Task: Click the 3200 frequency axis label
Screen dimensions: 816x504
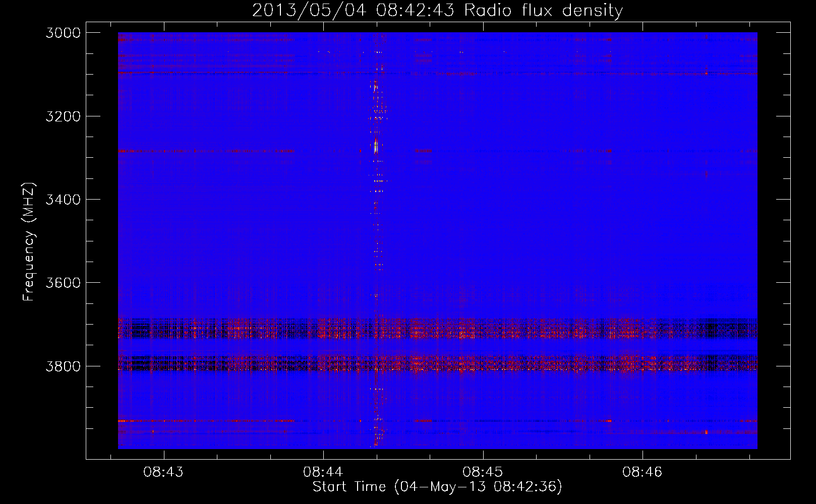Action: click(x=63, y=116)
